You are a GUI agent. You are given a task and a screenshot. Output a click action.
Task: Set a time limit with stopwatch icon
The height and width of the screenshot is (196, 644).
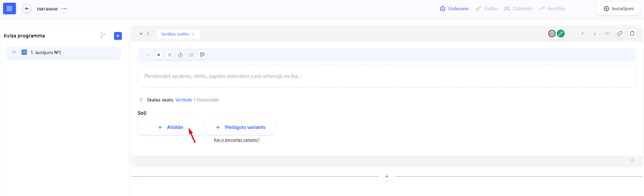pyautogui.click(x=181, y=55)
